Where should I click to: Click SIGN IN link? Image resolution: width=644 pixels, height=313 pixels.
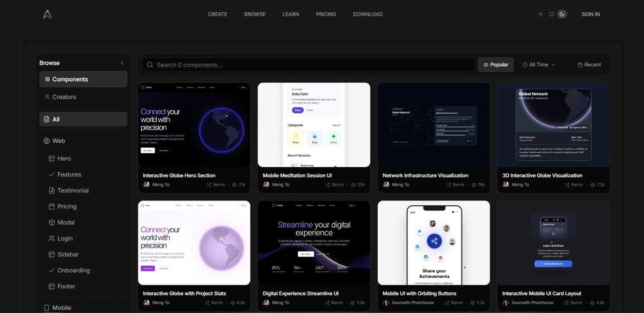590,14
